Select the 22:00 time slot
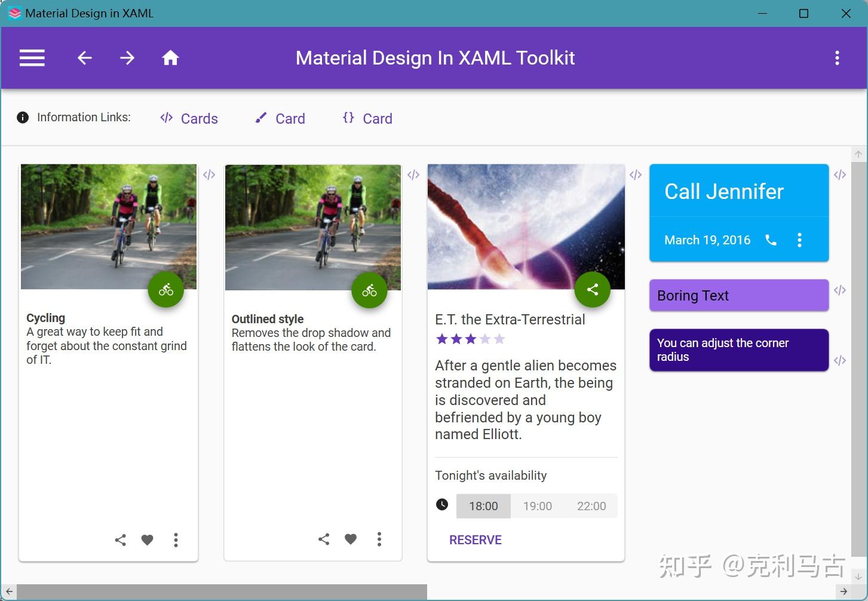 point(592,505)
